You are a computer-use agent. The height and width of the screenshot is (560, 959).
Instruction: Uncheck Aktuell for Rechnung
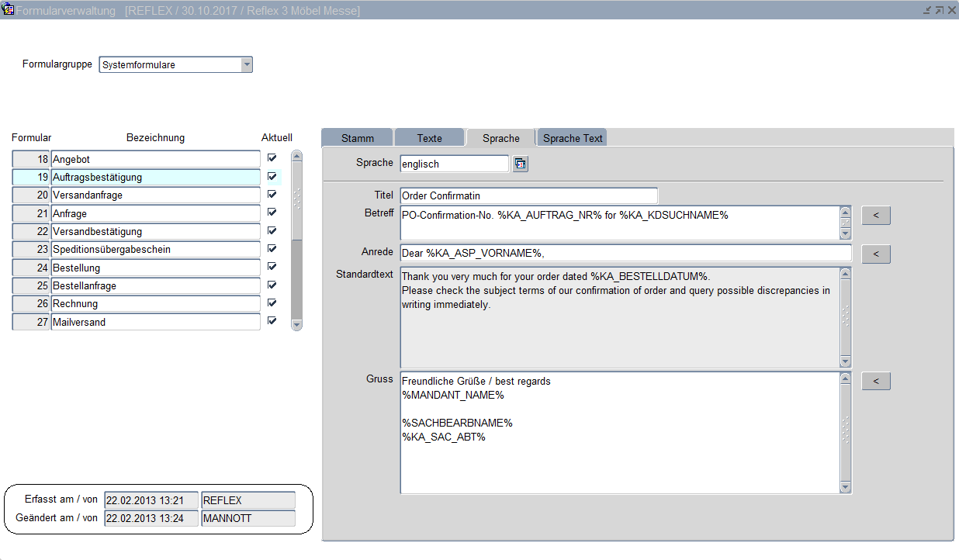(272, 302)
